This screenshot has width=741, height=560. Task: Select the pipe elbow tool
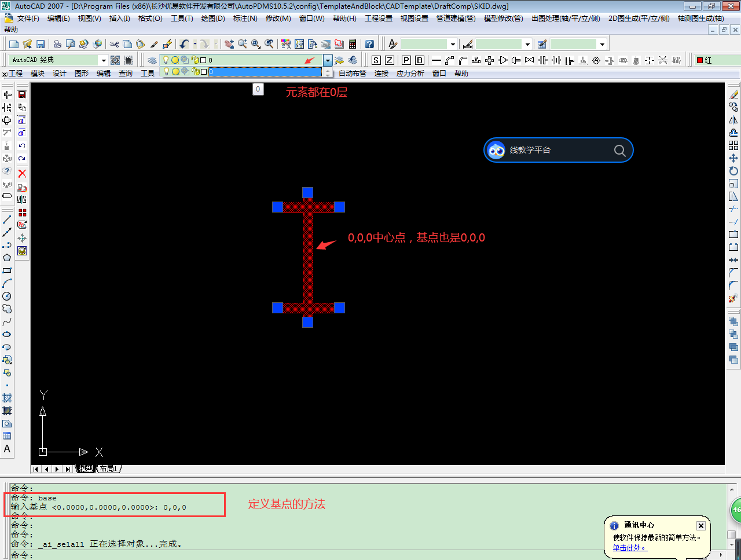point(450,60)
